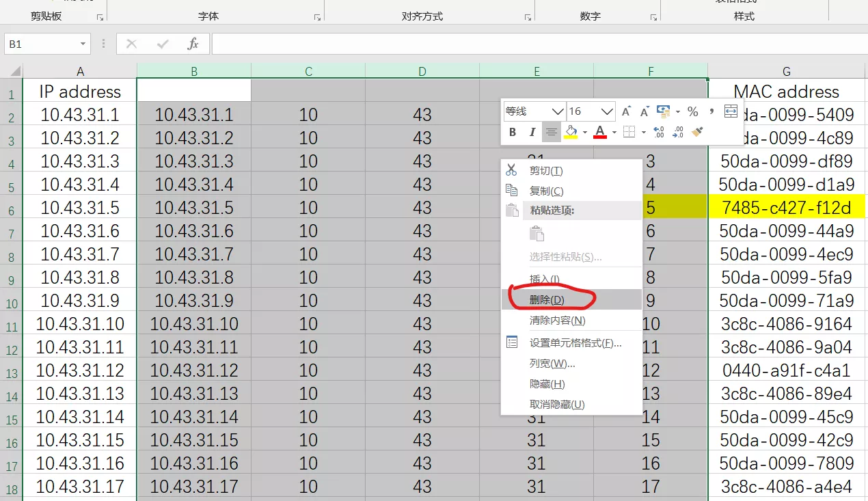This screenshot has width=868, height=501.
Task: Toggle center alignment in mini toolbar
Action: [x=551, y=131]
